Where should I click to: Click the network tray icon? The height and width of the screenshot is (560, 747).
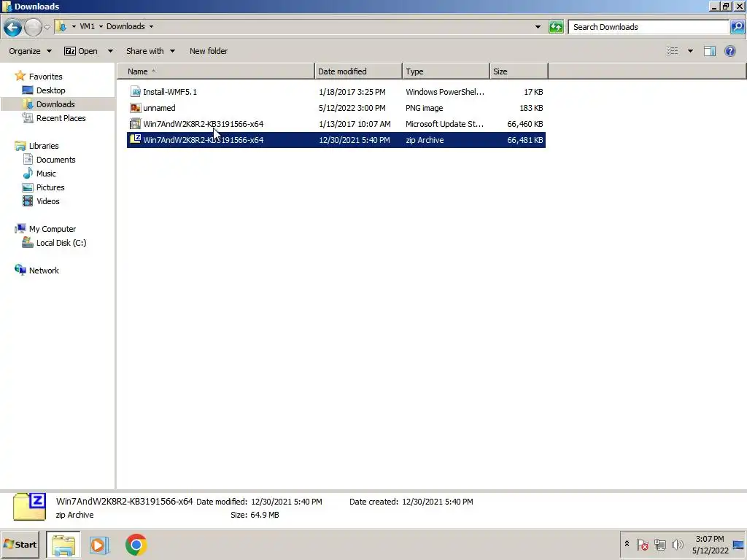click(659, 544)
